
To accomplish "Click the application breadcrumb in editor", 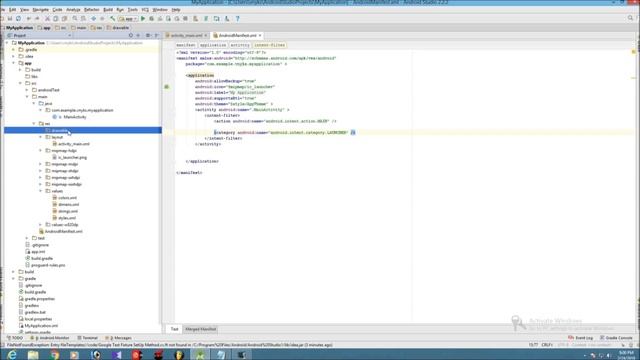I will coord(213,45).
